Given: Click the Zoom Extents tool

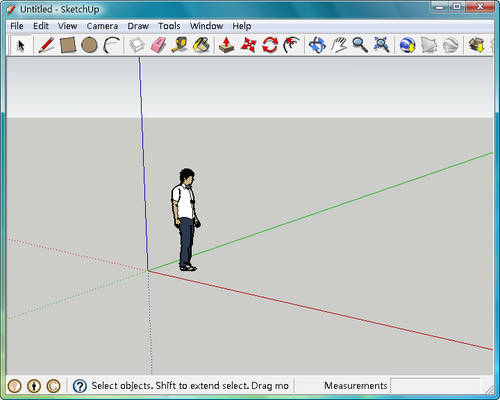Looking at the screenshot, I should coord(381,45).
